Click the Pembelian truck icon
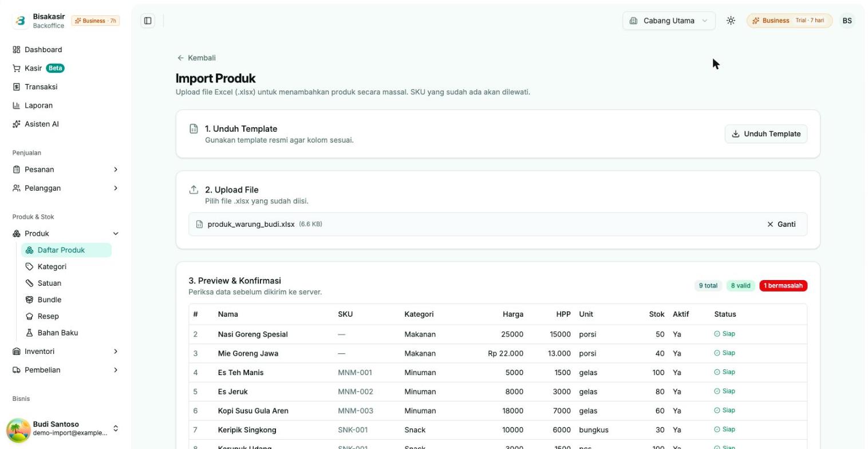The width and height of the screenshot is (868, 449). pos(17,370)
